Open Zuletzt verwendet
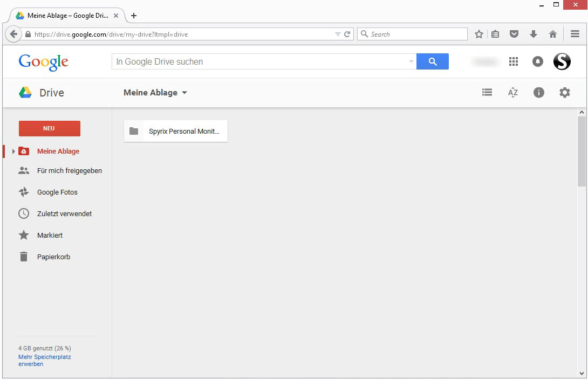 pos(64,213)
